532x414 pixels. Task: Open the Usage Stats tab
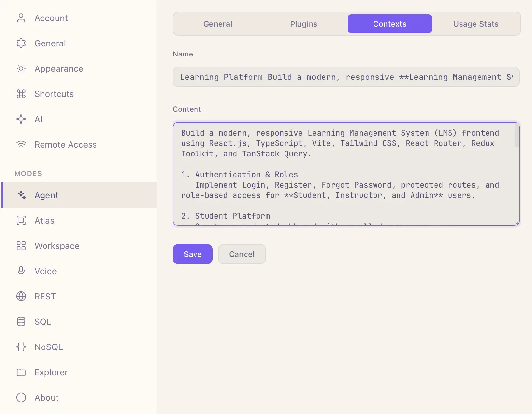click(476, 24)
